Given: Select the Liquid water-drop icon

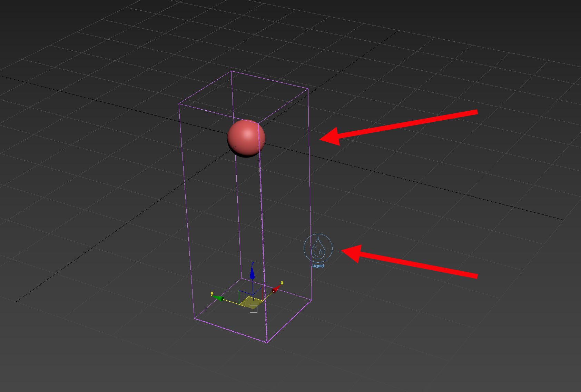Looking at the screenshot, I should click(x=318, y=248).
